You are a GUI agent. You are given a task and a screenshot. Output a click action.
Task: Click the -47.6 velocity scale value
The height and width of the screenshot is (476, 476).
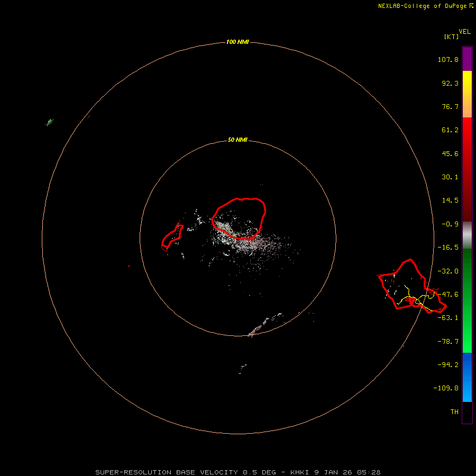point(448,295)
